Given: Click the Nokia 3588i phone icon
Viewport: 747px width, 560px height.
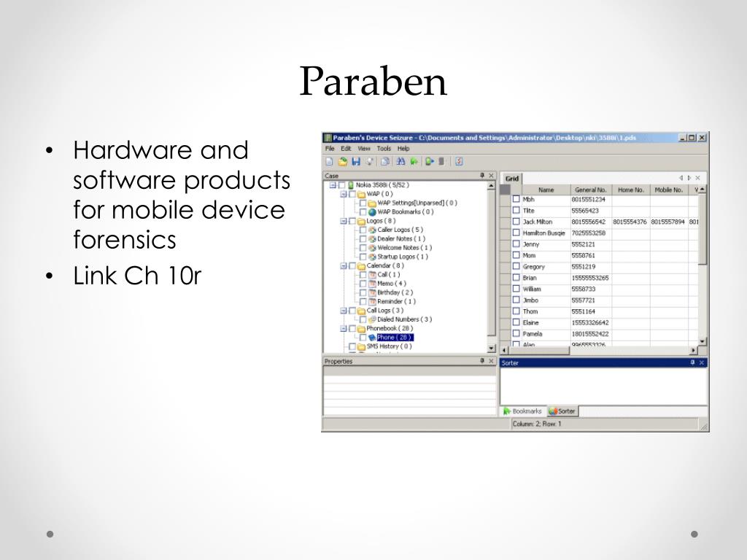Looking at the screenshot, I should pyautogui.click(x=351, y=184).
